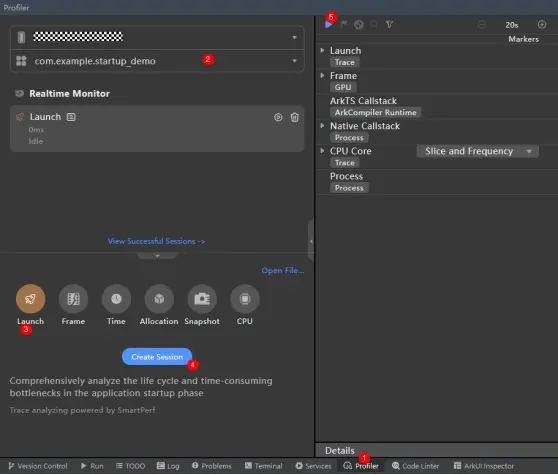The height and width of the screenshot is (475, 558).
Task: Collapse the sessions panel with down chevron
Action: [157, 255]
